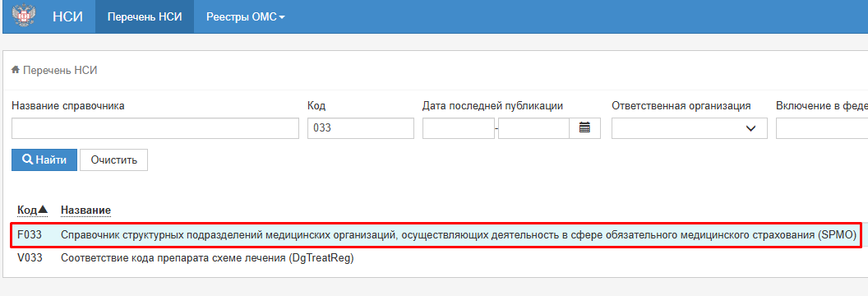Click Перечень НСИ breadcrumb text
The image size is (868, 296).
tap(60, 70)
